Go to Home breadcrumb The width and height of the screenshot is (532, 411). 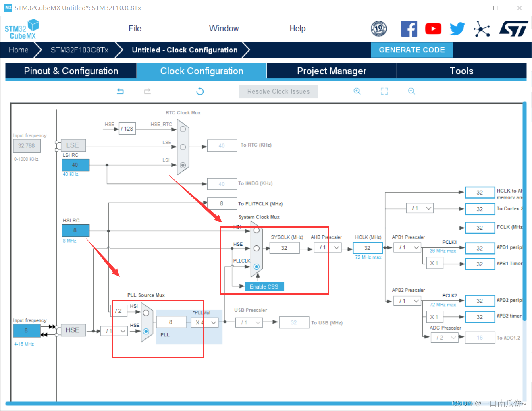coord(19,50)
